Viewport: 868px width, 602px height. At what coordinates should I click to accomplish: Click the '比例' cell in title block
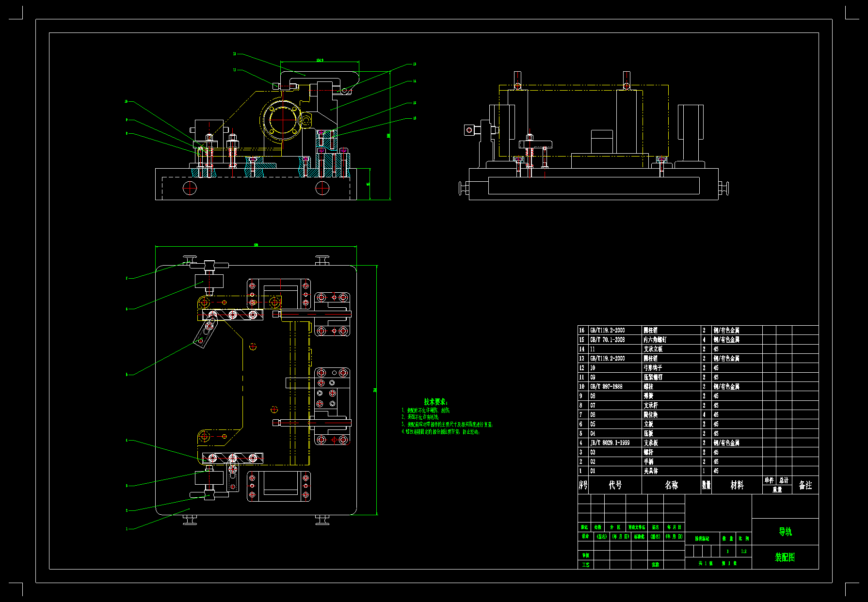click(744, 539)
